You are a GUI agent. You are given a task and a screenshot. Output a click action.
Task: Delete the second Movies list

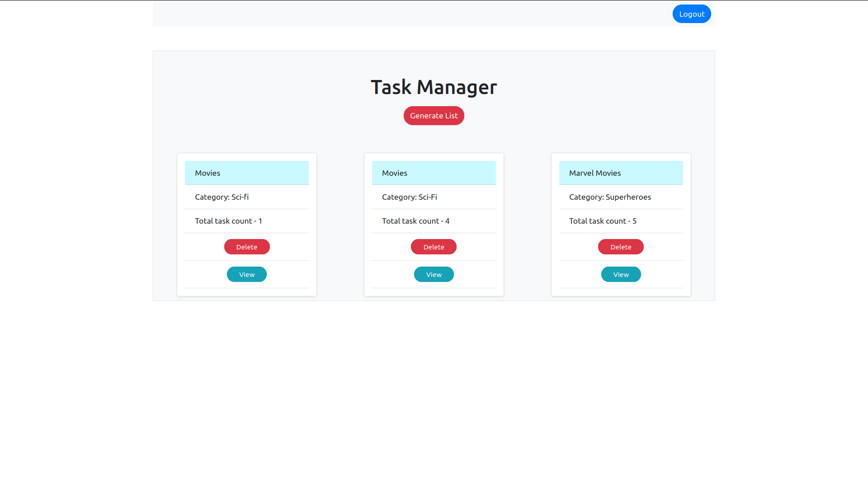click(x=434, y=246)
